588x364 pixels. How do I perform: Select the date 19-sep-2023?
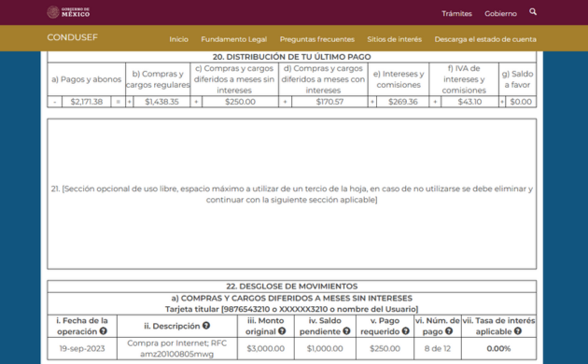coord(82,348)
